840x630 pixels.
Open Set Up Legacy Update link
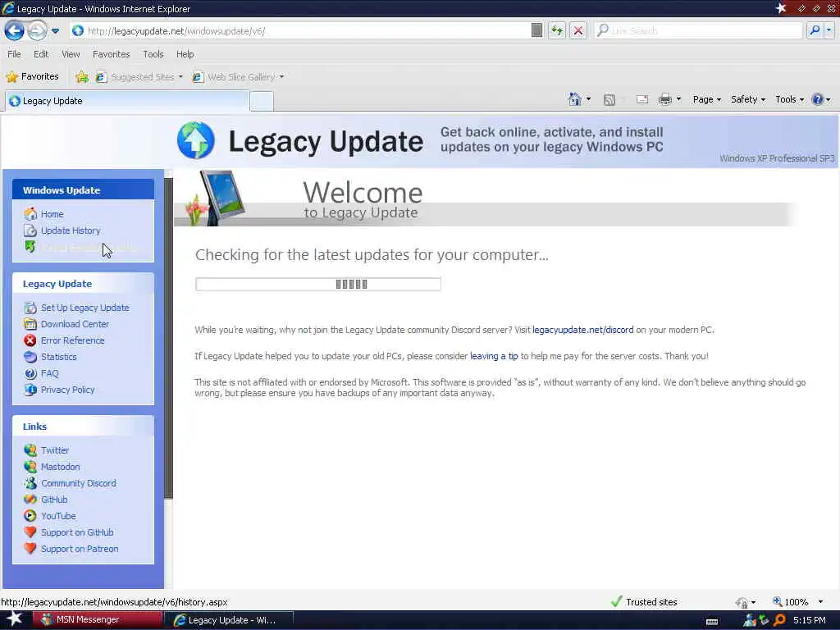(x=84, y=308)
